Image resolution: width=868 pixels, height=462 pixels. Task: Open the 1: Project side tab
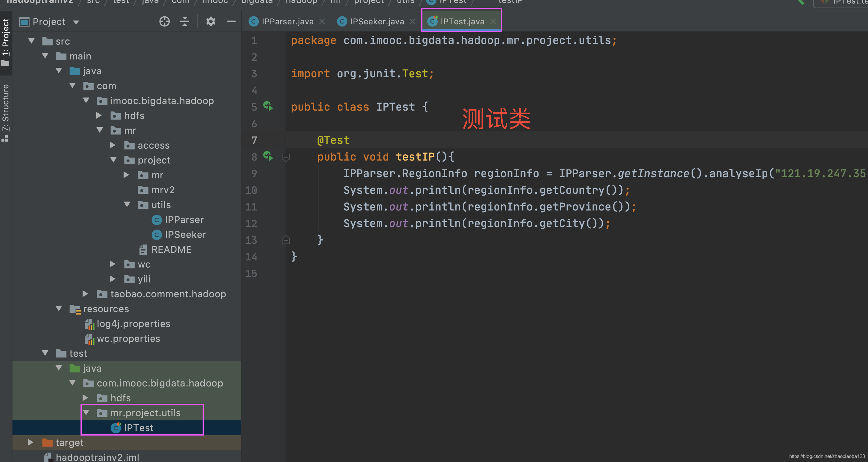[6, 42]
